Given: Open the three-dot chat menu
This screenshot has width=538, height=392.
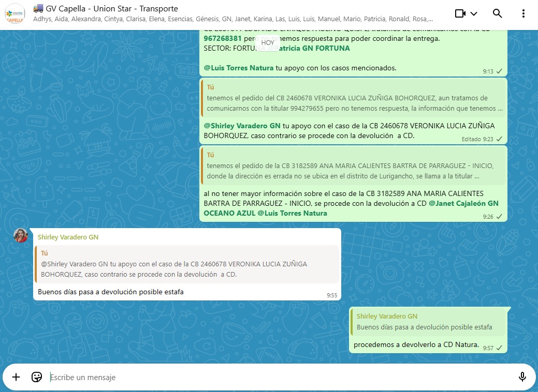Looking at the screenshot, I should (524, 13).
